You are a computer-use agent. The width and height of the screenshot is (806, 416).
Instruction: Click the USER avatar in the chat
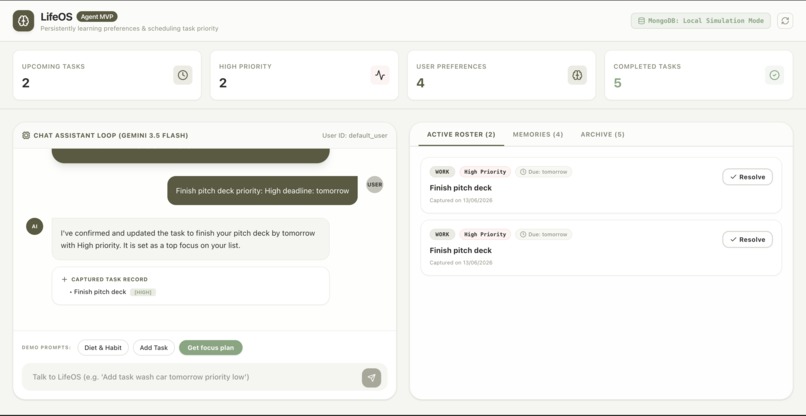point(375,185)
